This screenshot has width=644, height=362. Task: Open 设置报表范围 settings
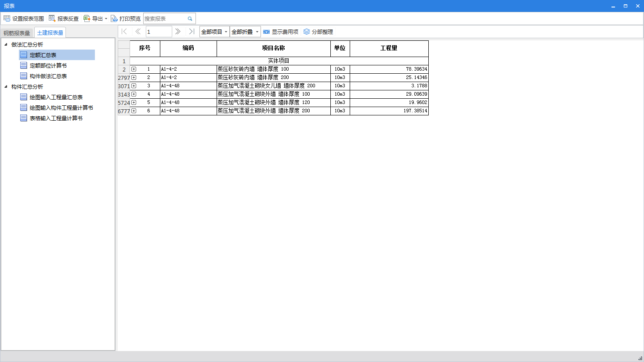[24, 18]
